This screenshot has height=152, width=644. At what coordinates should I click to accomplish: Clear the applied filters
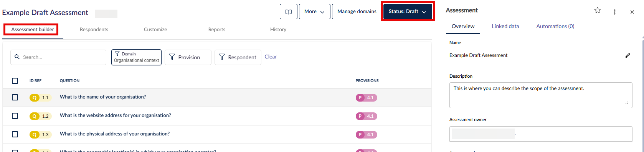point(271,57)
